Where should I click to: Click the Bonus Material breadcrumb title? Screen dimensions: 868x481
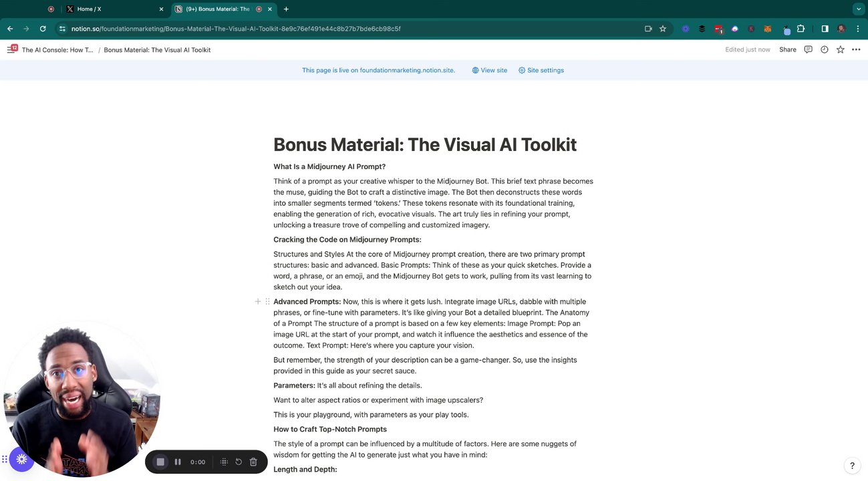point(157,49)
